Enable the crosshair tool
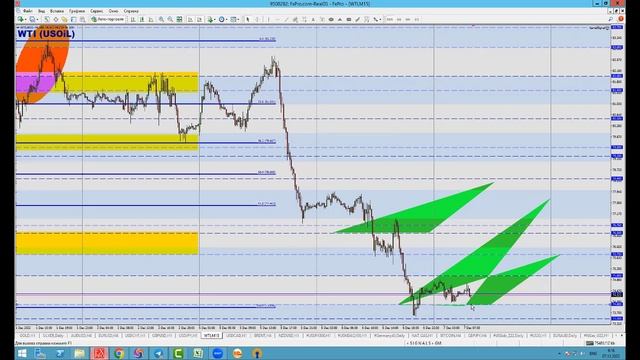This screenshot has width=640, height=360. point(257,19)
